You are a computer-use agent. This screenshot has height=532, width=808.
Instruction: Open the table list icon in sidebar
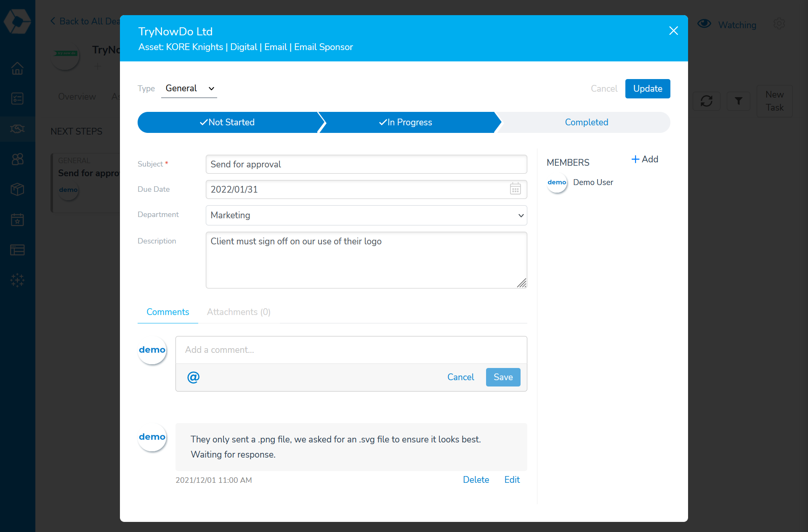point(17,250)
